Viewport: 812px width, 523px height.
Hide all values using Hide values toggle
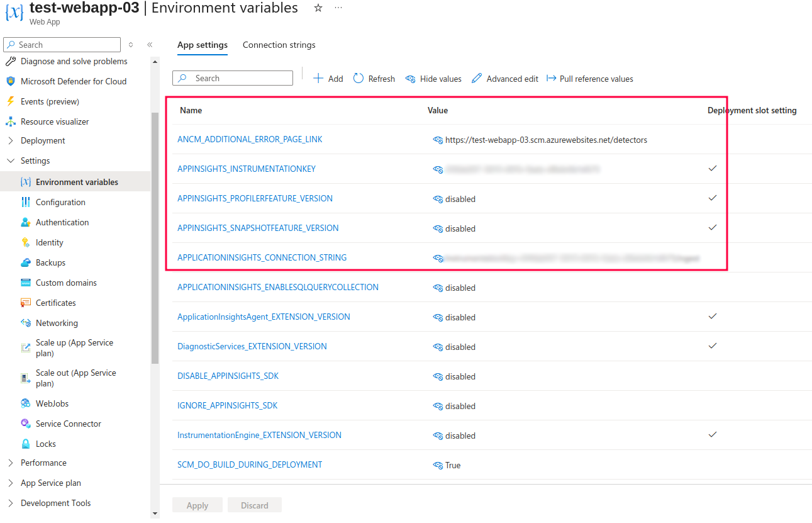(x=433, y=79)
